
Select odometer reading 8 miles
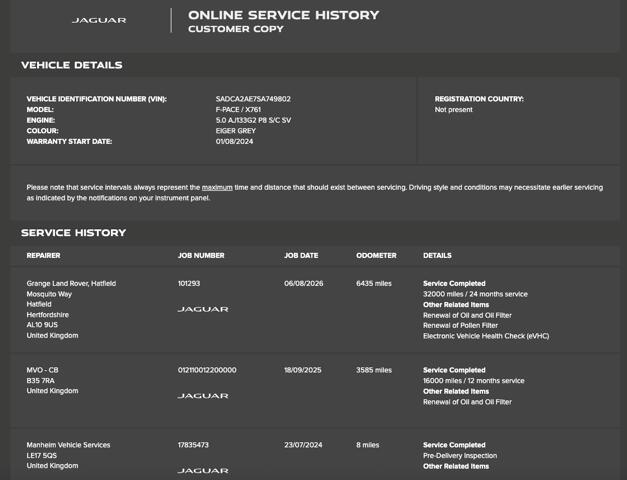click(367, 445)
